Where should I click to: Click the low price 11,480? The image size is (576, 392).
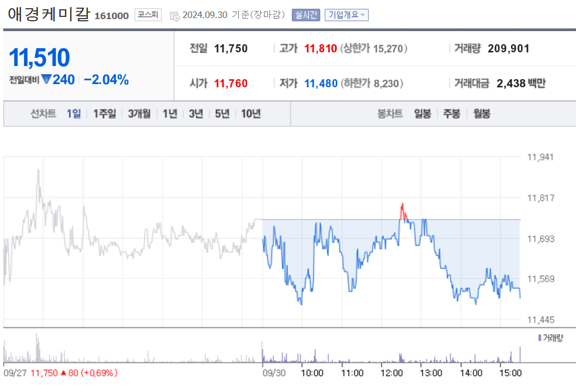pyautogui.click(x=321, y=84)
